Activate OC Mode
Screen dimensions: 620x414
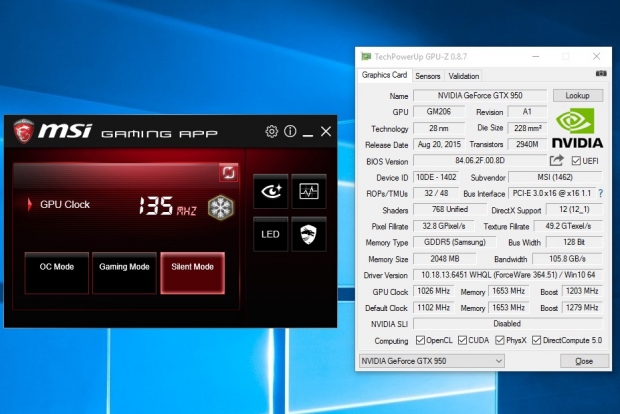pos(57,273)
